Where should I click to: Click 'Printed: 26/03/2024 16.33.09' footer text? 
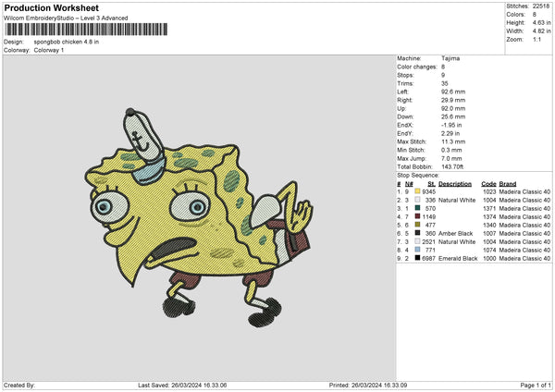(x=368, y=386)
